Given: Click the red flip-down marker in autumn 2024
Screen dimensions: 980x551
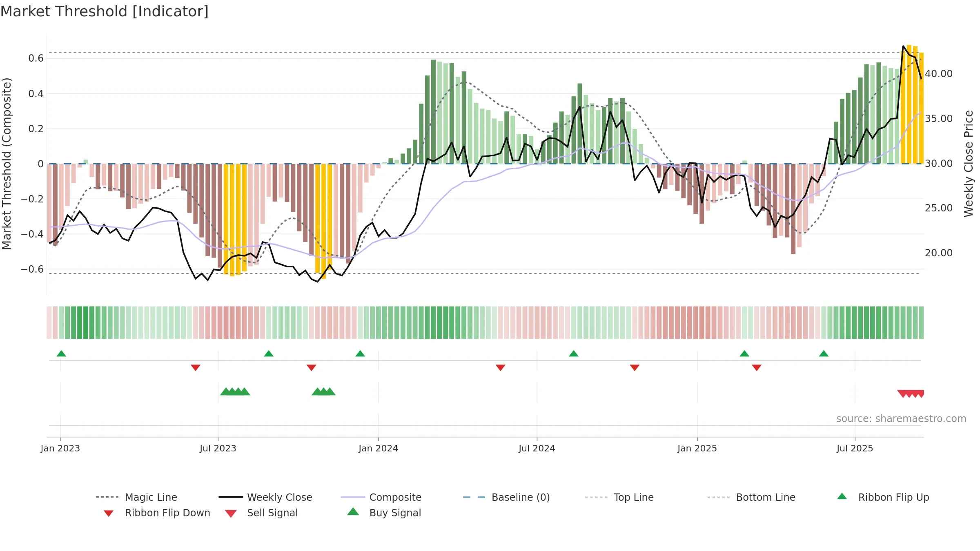Looking at the screenshot, I should (x=635, y=368).
